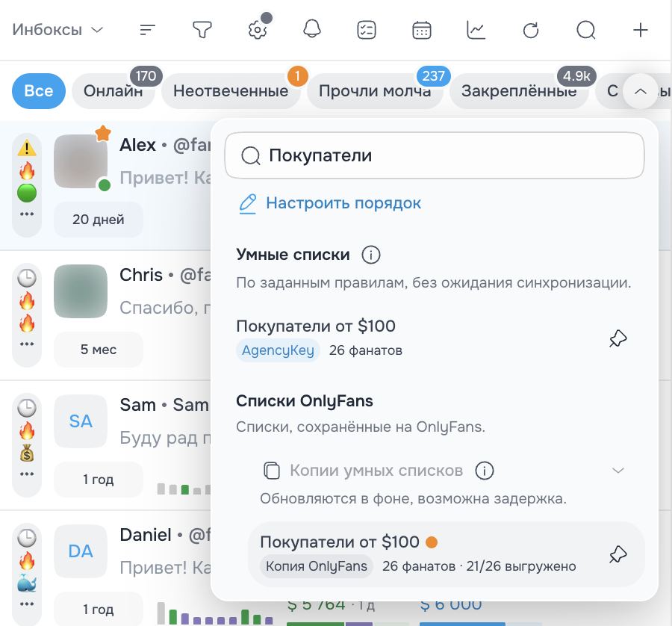Open the three dots menu in Sam's row
Screen dimensions: 672x626
point(27,474)
